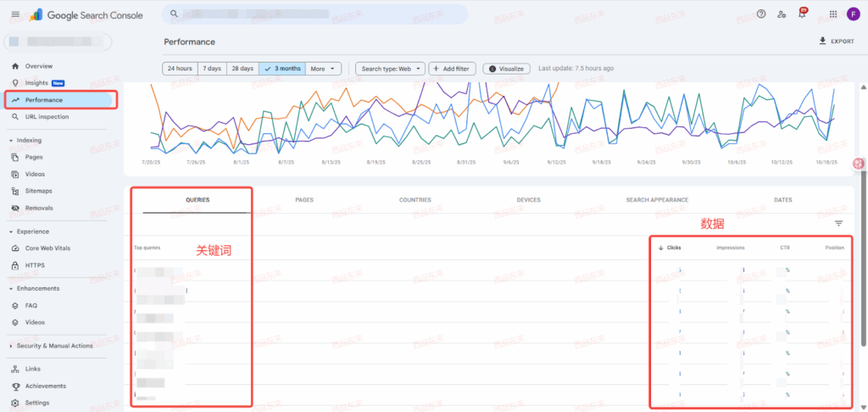
Task: Open the More date range dropdown
Action: (x=323, y=69)
